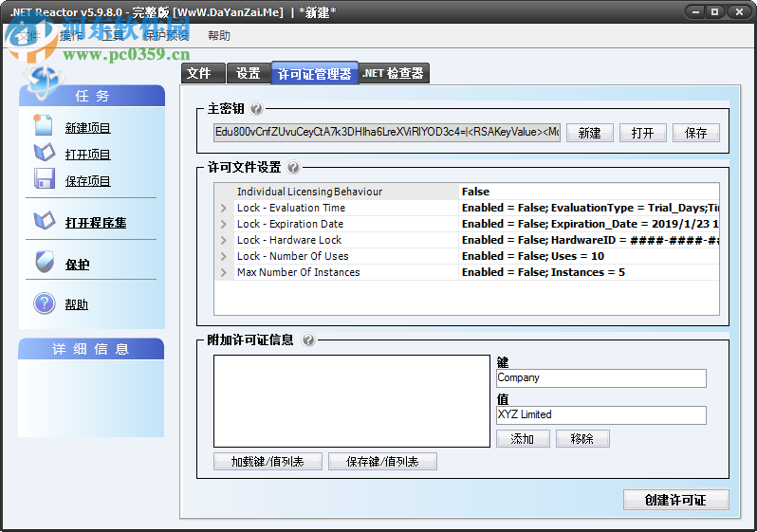Image resolution: width=757 pixels, height=532 pixels.
Task: Expand the Lock - Hardware Lock row
Action: tap(224, 240)
